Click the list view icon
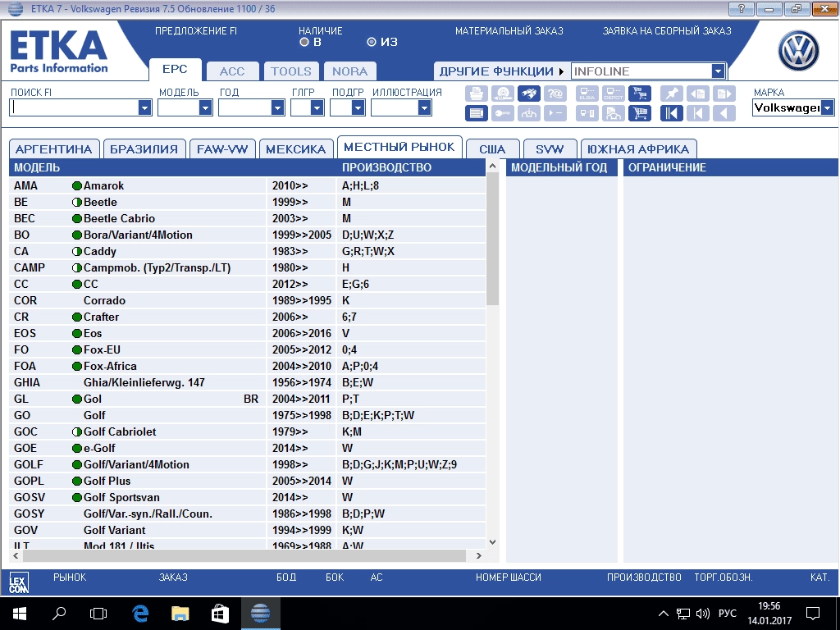The width and height of the screenshot is (840, 630). click(x=477, y=113)
